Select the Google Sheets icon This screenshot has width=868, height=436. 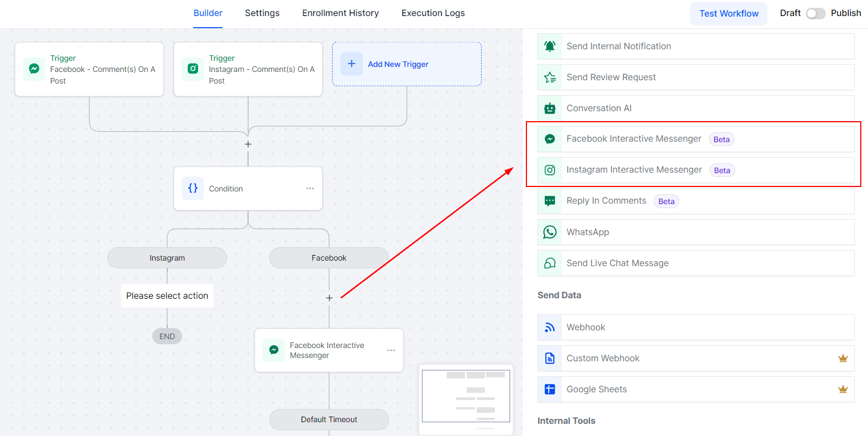pyautogui.click(x=550, y=390)
